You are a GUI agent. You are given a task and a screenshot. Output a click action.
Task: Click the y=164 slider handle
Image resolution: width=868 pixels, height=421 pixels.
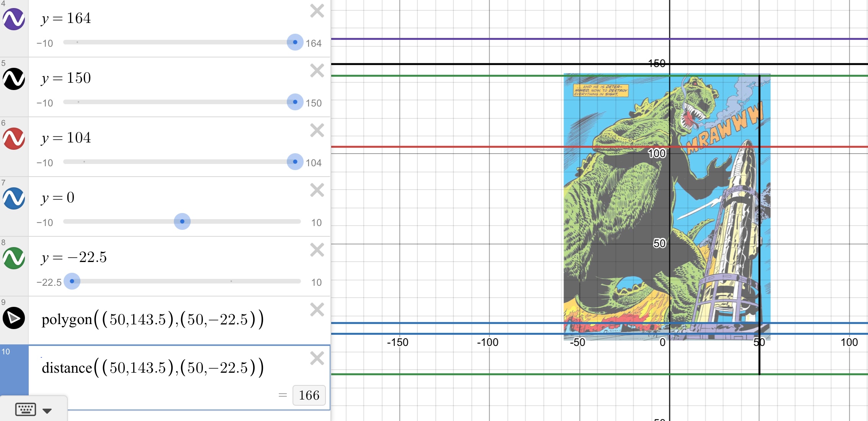pos(295,42)
